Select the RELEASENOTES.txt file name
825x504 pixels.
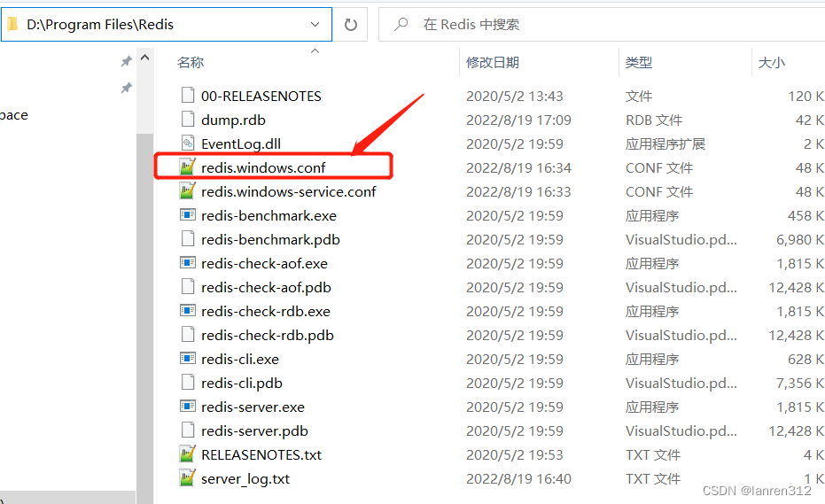pos(261,455)
